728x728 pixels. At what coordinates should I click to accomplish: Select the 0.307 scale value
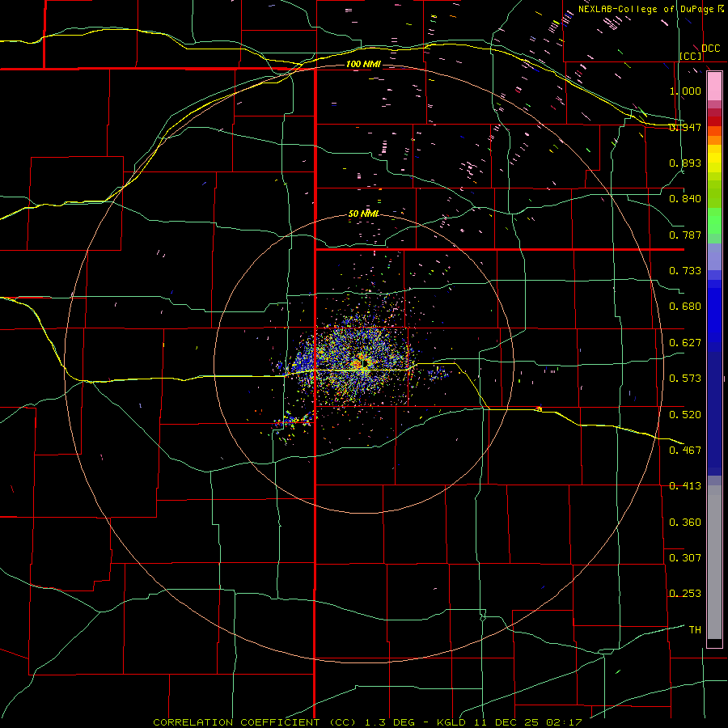pyautogui.click(x=685, y=558)
